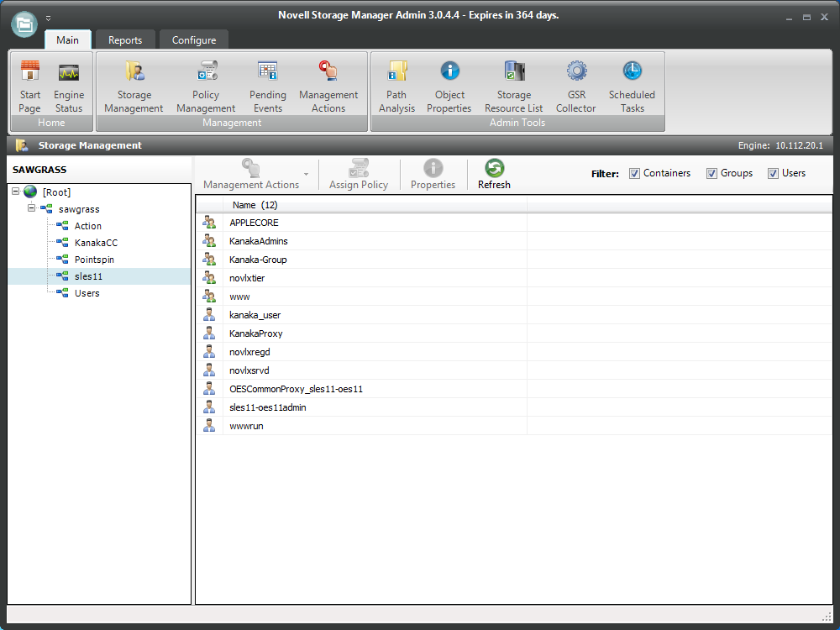Click the window resize grip
The width and height of the screenshot is (840, 630).
point(826,616)
